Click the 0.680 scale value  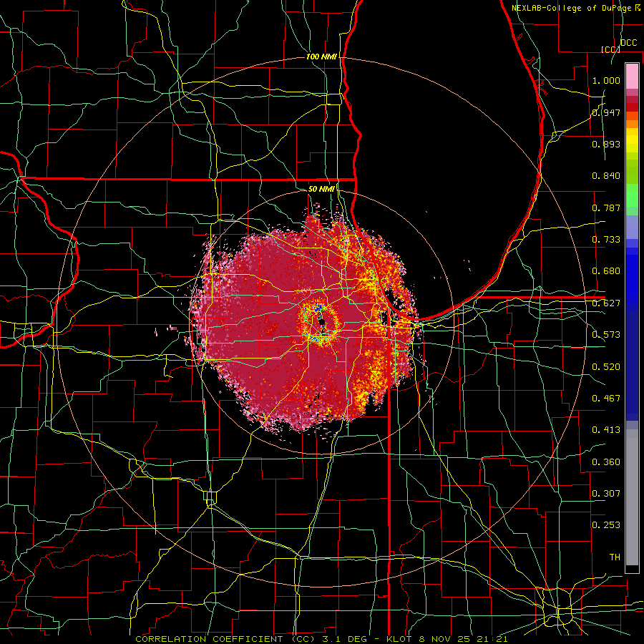coord(606,271)
